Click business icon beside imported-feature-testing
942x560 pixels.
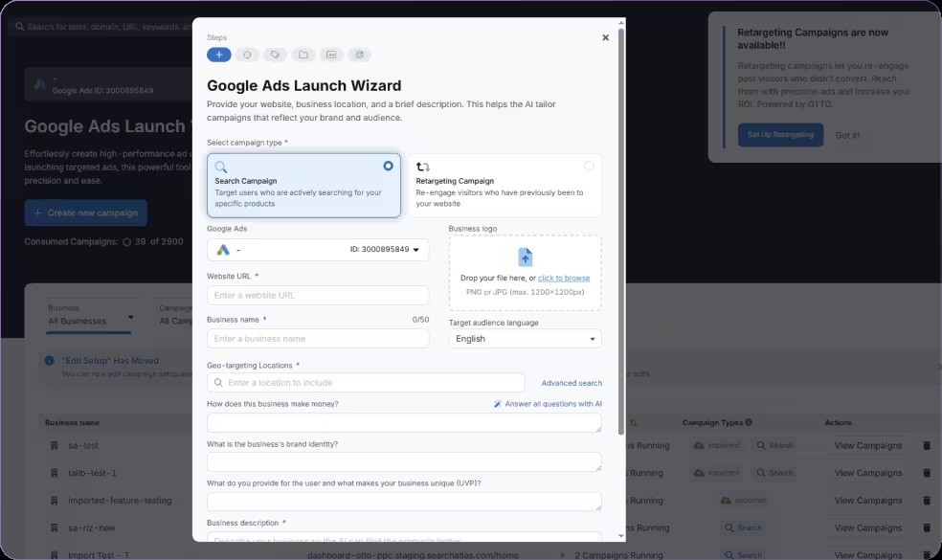(54, 501)
